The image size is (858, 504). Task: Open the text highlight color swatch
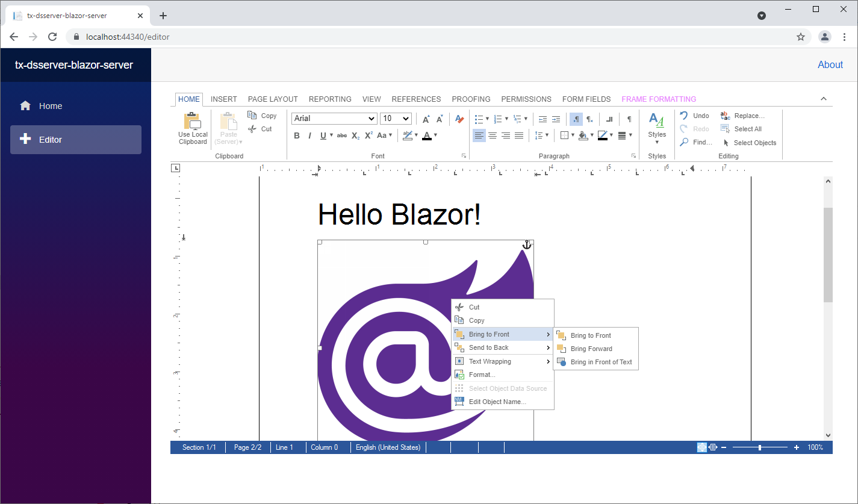point(408,135)
